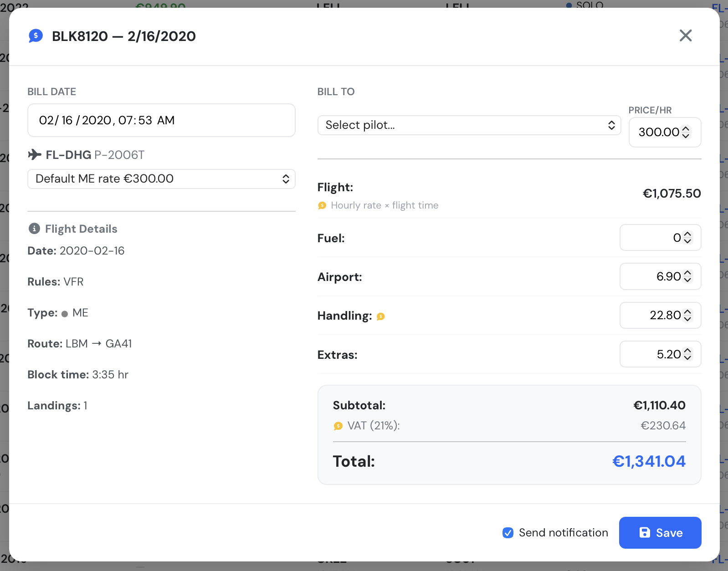Click the coin icon beside Hourly rate
Viewport: 728px width, 571px height.
click(322, 205)
